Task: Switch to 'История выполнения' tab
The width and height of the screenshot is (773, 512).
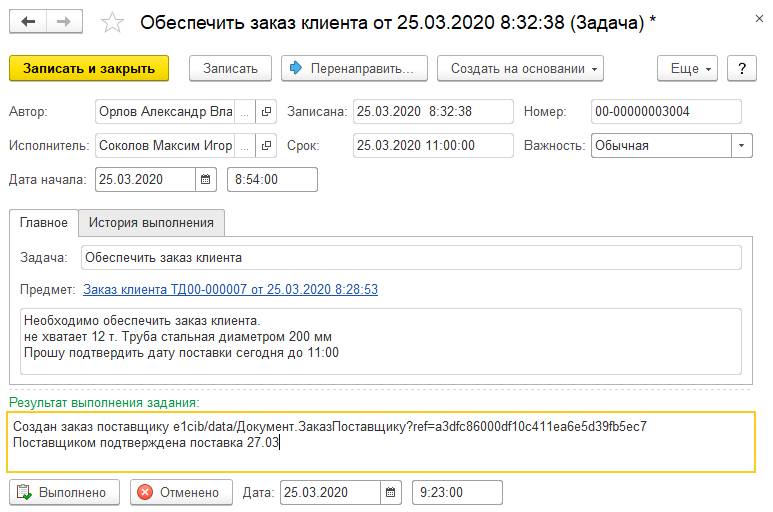Action: point(152,222)
